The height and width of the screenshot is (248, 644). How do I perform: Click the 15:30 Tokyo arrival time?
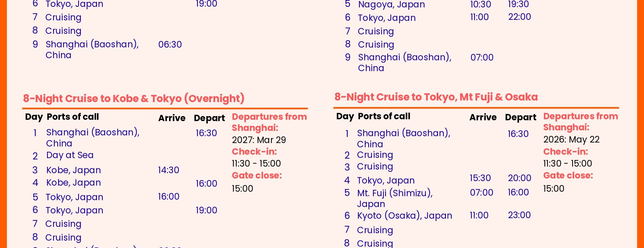[x=480, y=178]
